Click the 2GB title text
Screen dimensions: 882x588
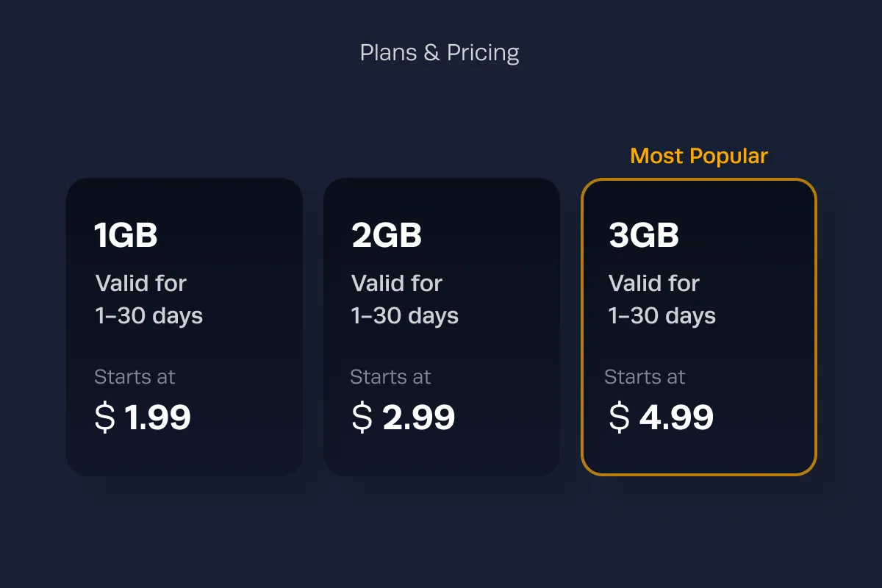[387, 235]
